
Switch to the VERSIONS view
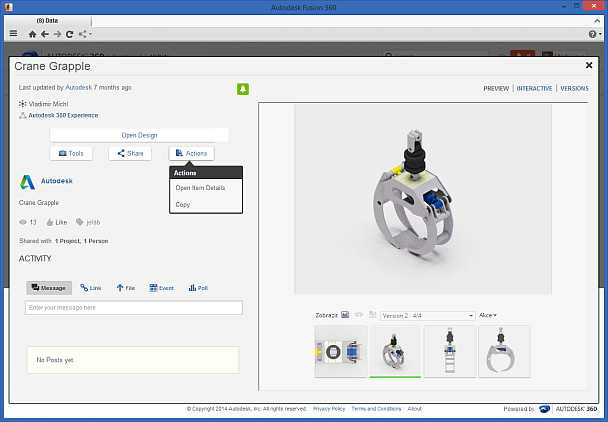574,88
